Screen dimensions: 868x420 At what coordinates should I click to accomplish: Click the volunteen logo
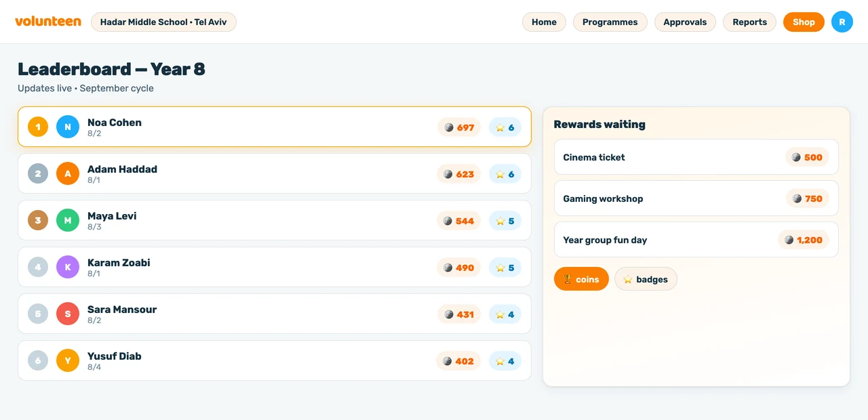(48, 22)
